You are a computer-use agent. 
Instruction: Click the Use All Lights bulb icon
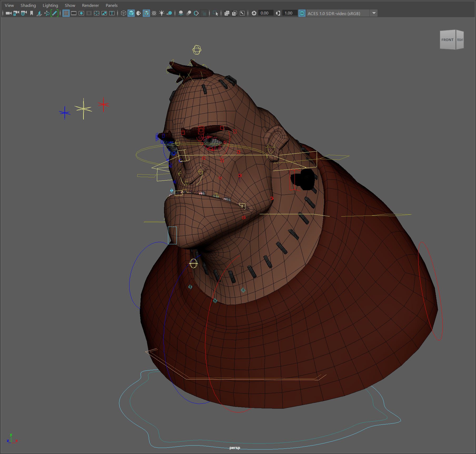click(162, 13)
